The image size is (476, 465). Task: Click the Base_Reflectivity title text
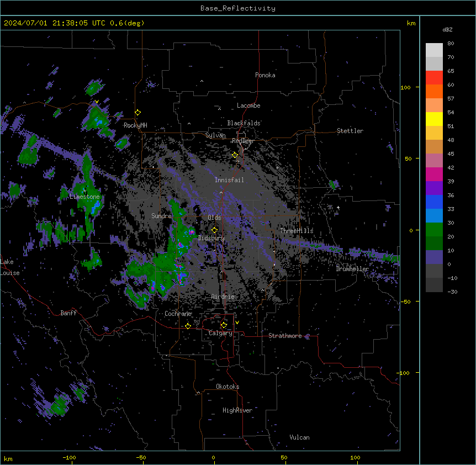click(x=238, y=8)
